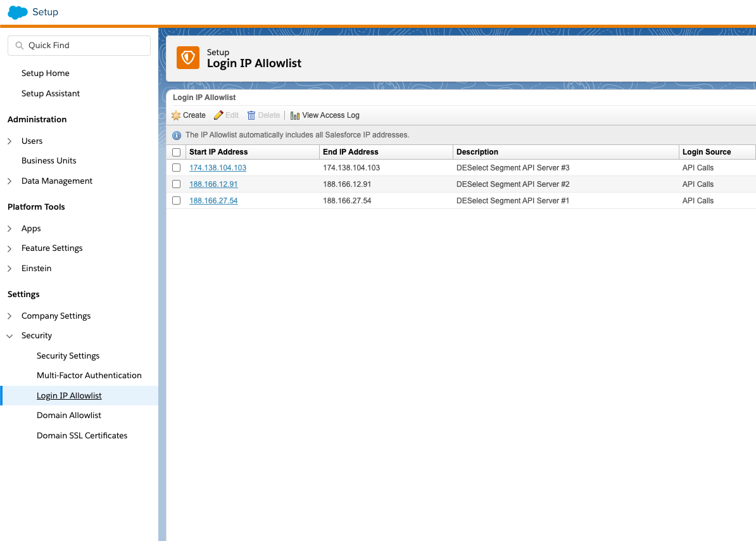Expand the Company Settings chevron

pyautogui.click(x=9, y=316)
